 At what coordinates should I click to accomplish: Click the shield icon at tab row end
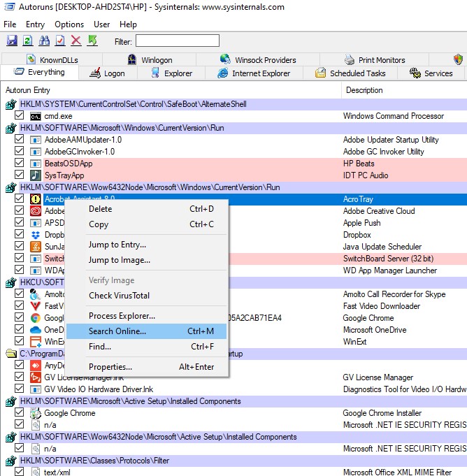coord(458,59)
